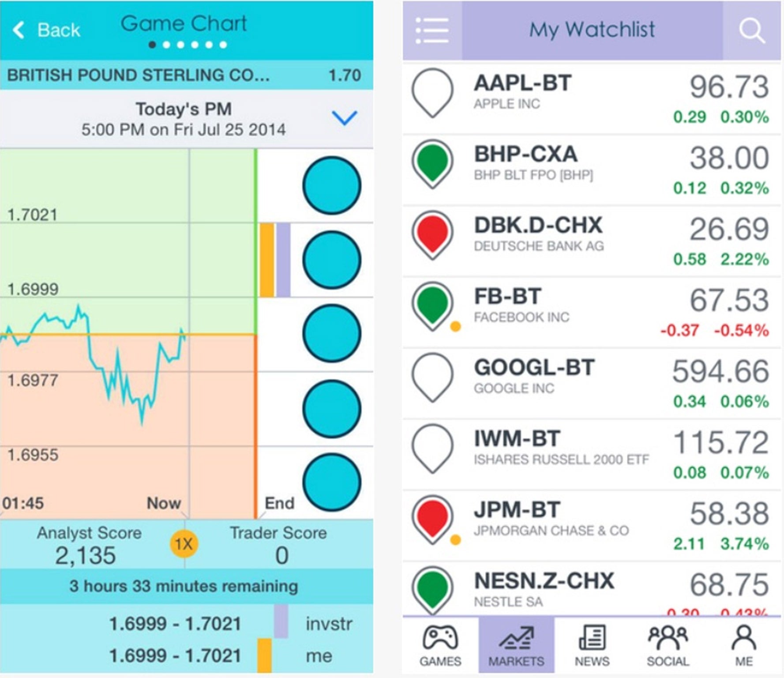Open the Deutsche Bank AG row

592,241
